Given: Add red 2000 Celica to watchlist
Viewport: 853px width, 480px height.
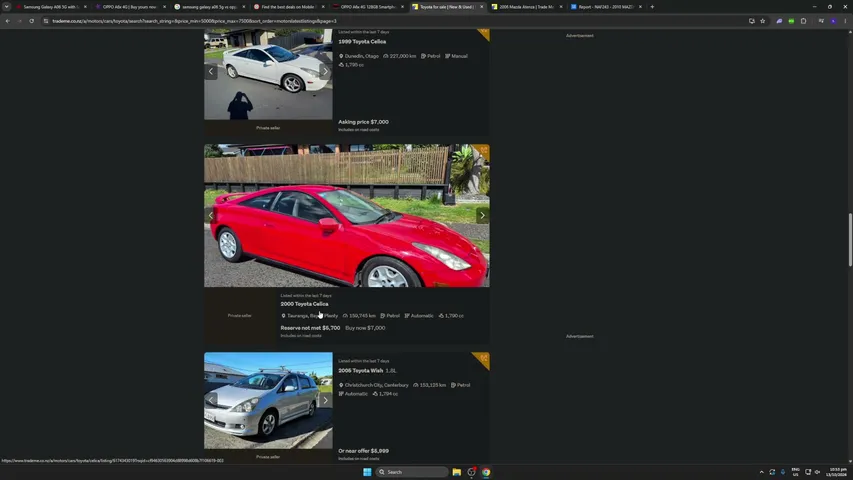Looking at the screenshot, I should (x=484, y=151).
